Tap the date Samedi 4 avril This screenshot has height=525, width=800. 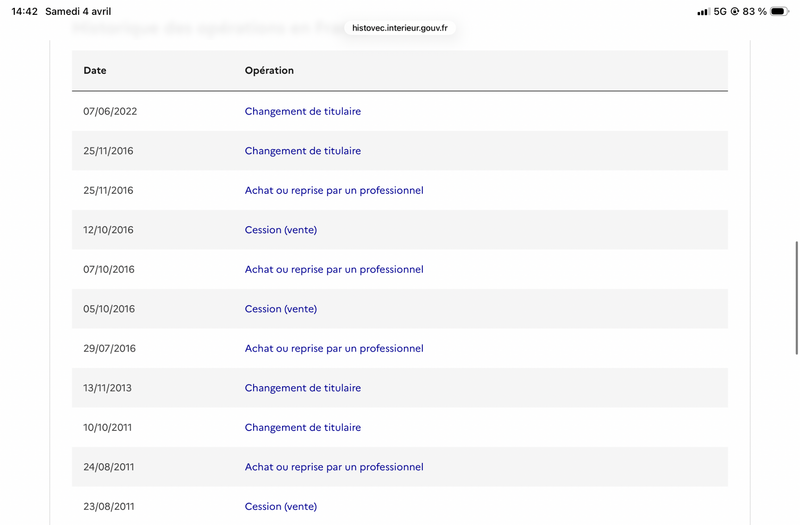tap(79, 11)
